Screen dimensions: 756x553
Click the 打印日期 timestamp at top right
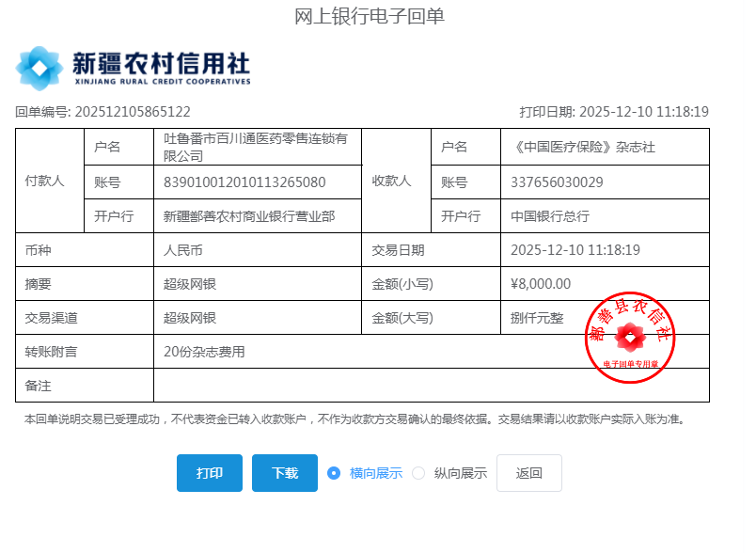click(x=643, y=112)
